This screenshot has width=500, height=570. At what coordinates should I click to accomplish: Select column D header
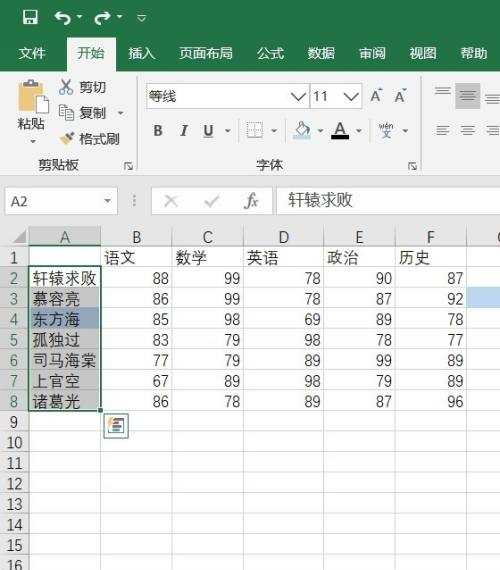point(284,237)
